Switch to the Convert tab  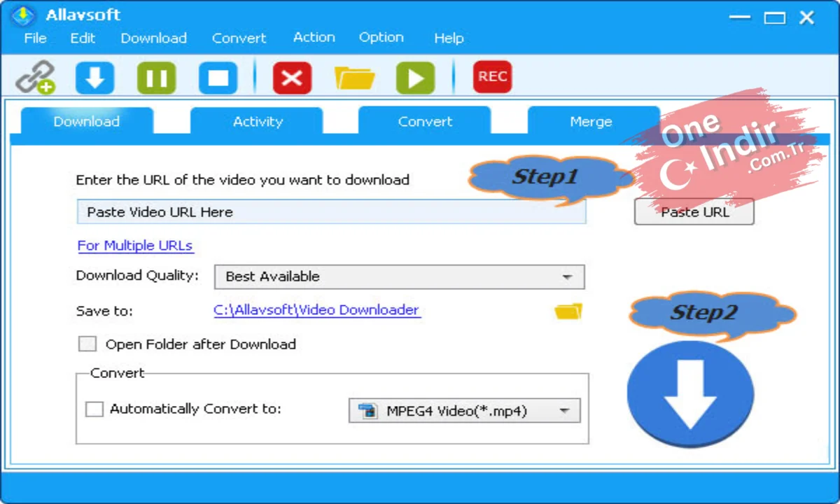tap(425, 121)
